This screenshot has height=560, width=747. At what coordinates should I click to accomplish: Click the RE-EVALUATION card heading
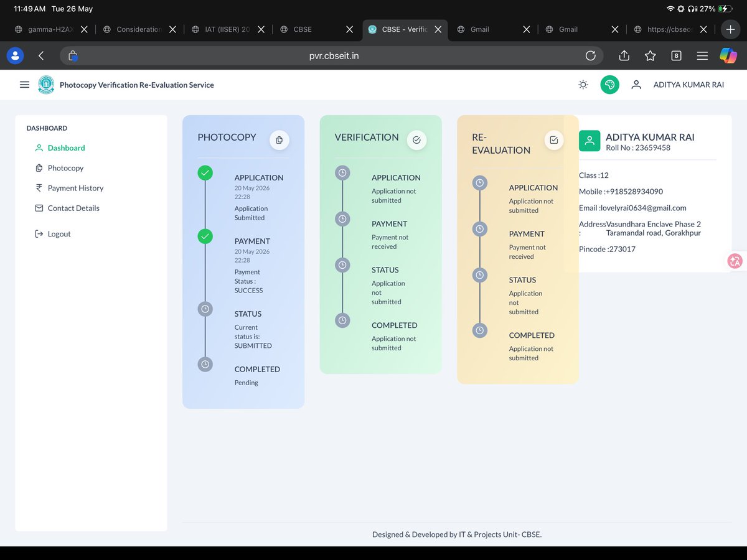pos(501,144)
